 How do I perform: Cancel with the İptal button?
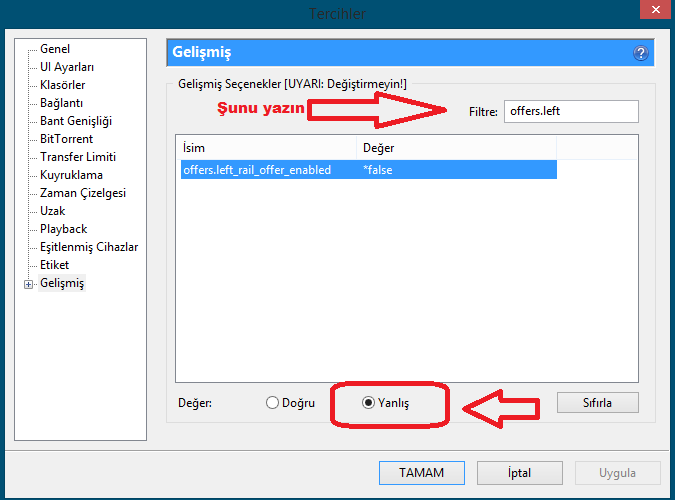coord(518,472)
